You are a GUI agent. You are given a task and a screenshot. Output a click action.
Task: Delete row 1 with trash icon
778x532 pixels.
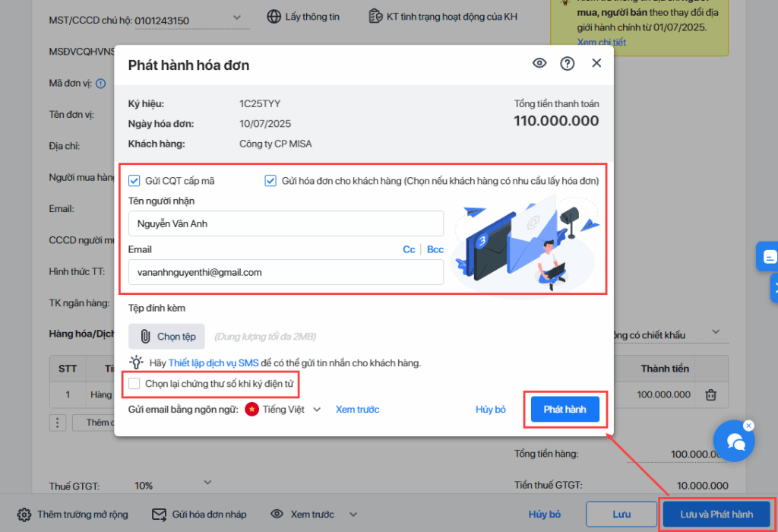point(711,395)
